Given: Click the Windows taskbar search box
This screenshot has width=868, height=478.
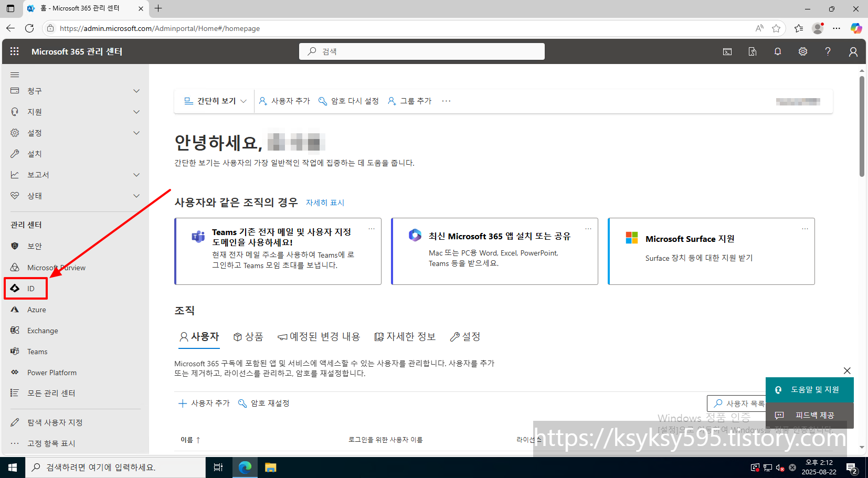Looking at the screenshot, I should pyautogui.click(x=115, y=468).
